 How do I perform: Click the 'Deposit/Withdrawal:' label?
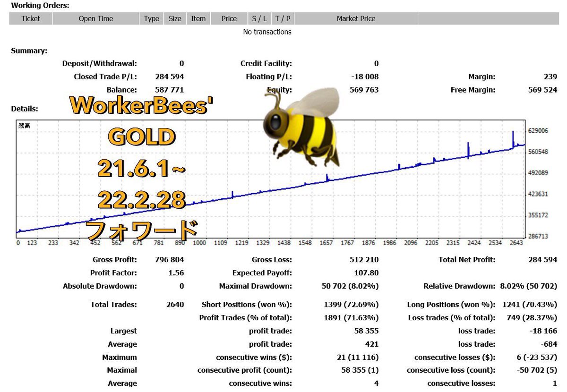[100, 63]
